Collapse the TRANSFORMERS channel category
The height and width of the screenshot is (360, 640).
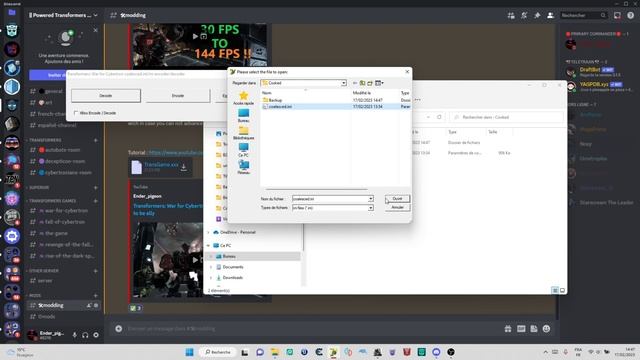(44, 140)
